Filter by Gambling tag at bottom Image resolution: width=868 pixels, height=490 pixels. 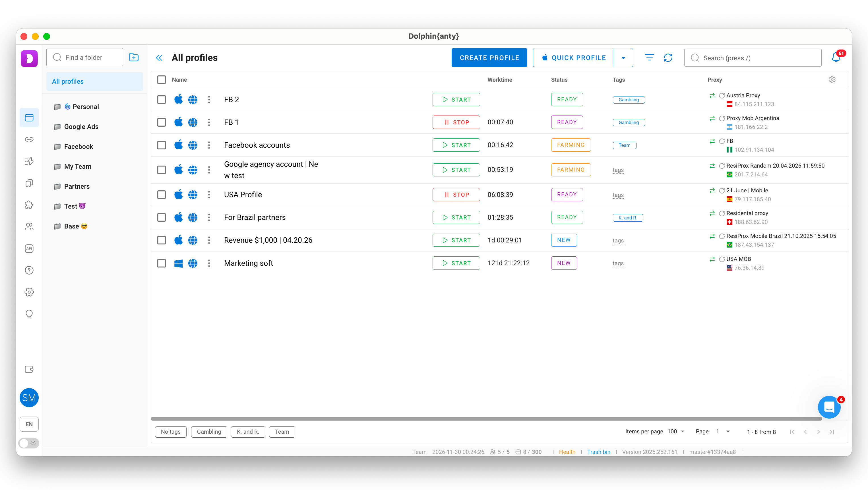[x=209, y=432]
